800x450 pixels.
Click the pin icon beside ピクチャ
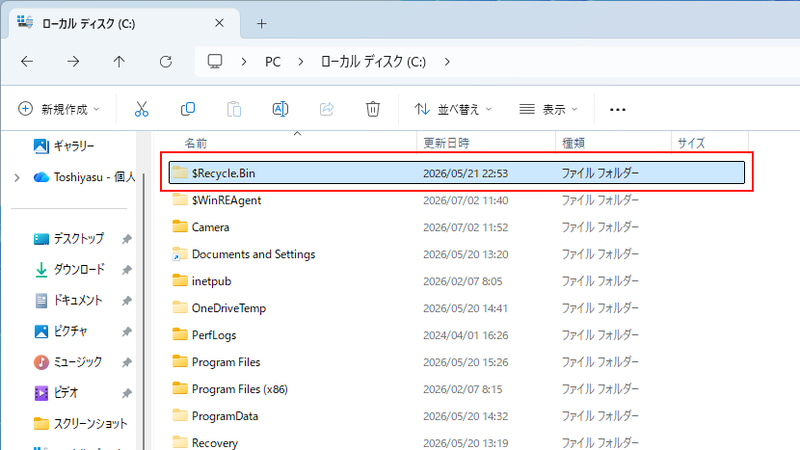point(127,331)
